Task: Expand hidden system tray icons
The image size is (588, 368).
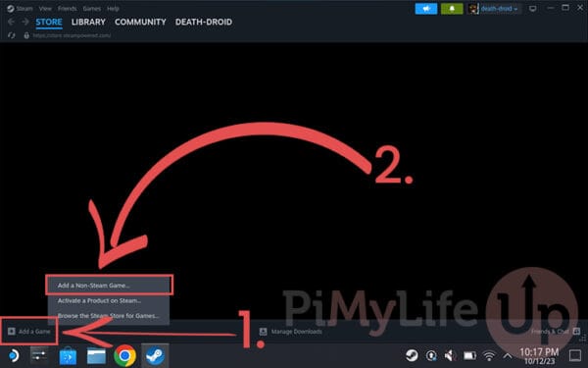Action: 508,355
